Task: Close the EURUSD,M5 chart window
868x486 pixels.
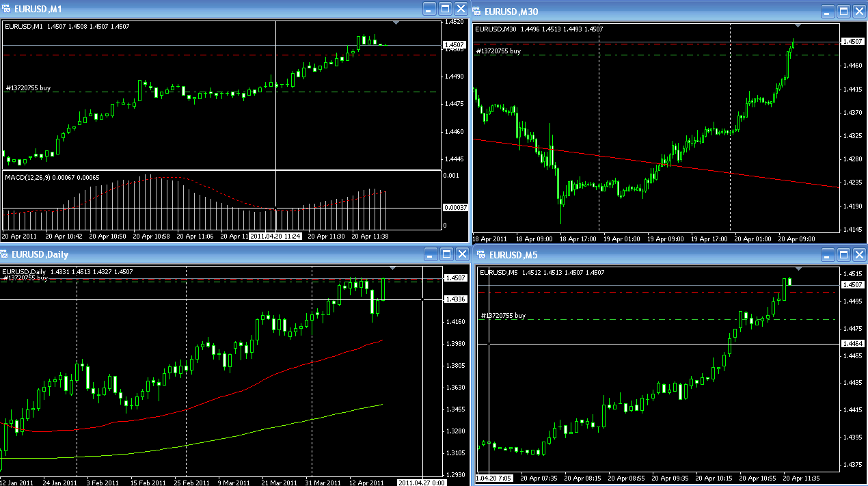Action: [858, 255]
